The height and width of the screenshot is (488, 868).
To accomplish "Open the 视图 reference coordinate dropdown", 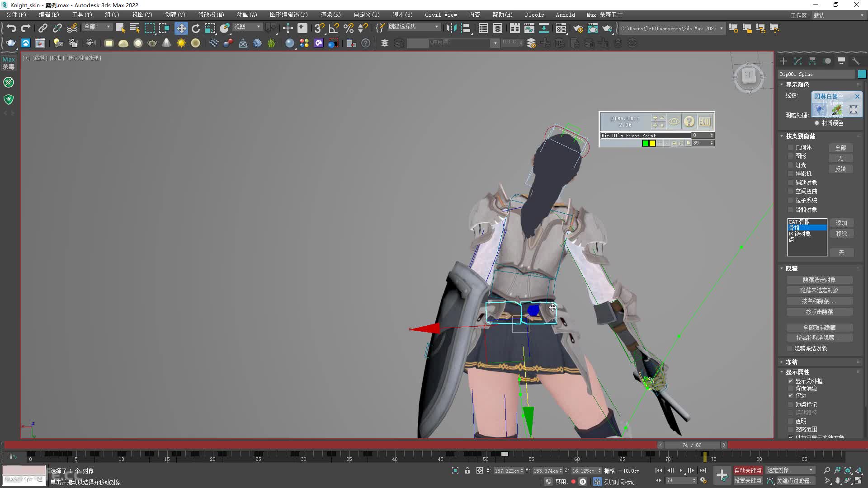I will tap(247, 27).
